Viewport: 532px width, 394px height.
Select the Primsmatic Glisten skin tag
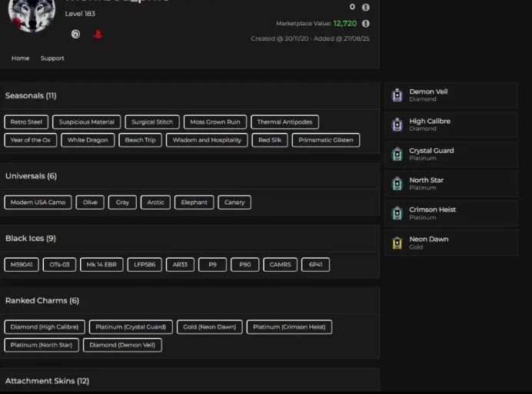[326, 140]
